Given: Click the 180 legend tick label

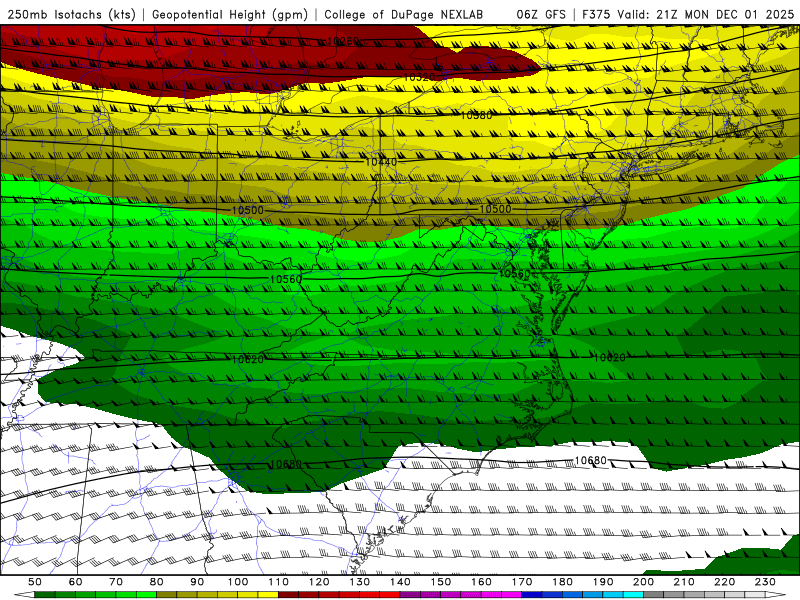Looking at the screenshot, I should click(x=562, y=582).
